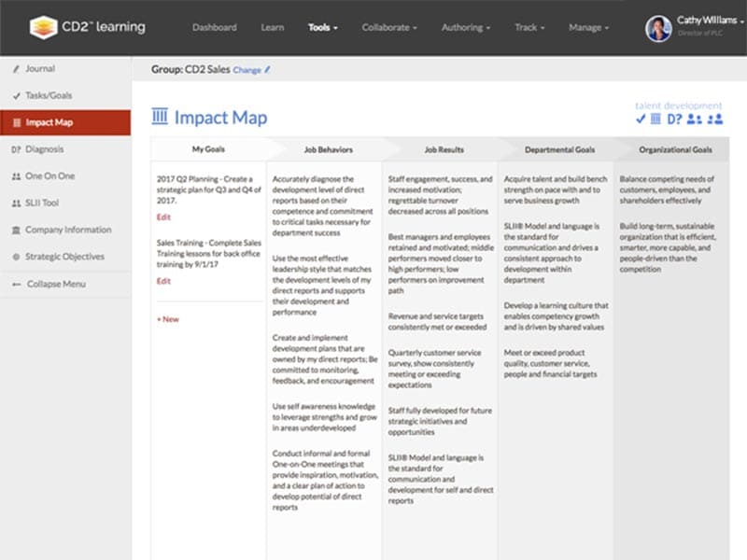747x560 pixels.
Task: Open Company Information from the sidebar
Action: (x=68, y=230)
